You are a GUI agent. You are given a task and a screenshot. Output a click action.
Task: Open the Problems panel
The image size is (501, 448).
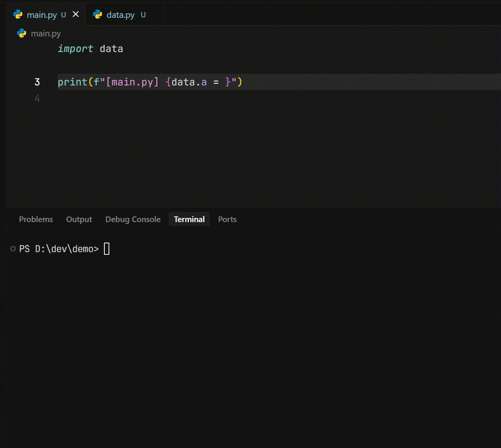pos(36,219)
